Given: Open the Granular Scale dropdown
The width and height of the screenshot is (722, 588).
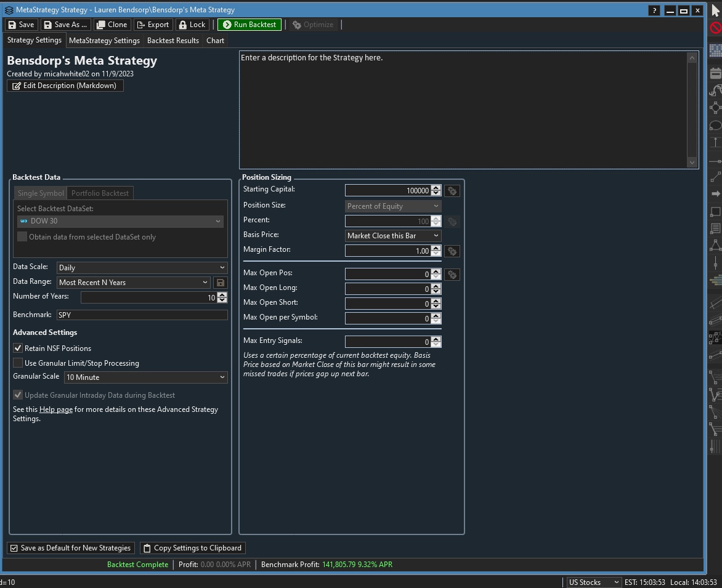Looking at the screenshot, I should (145, 377).
